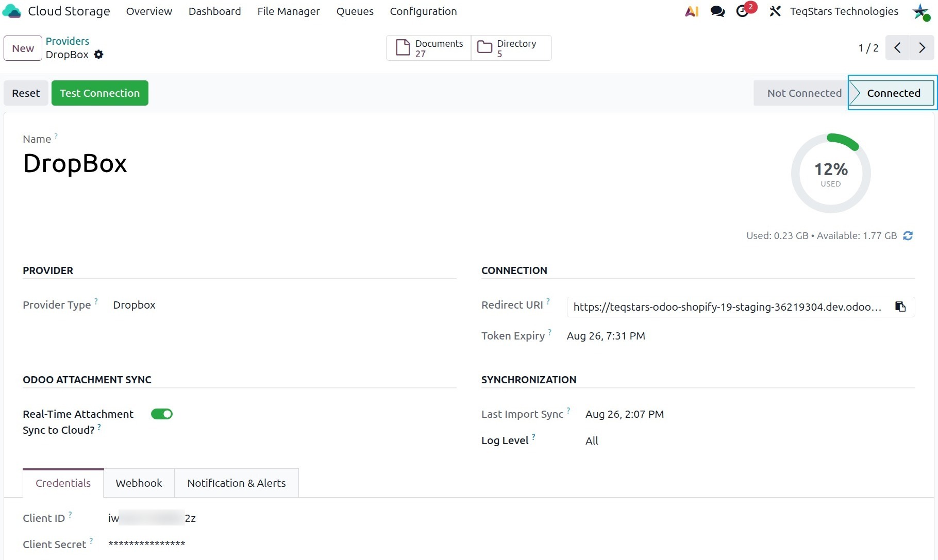Show help tooltip for Token Expiry
938x560 pixels.
click(x=550, y=332)
